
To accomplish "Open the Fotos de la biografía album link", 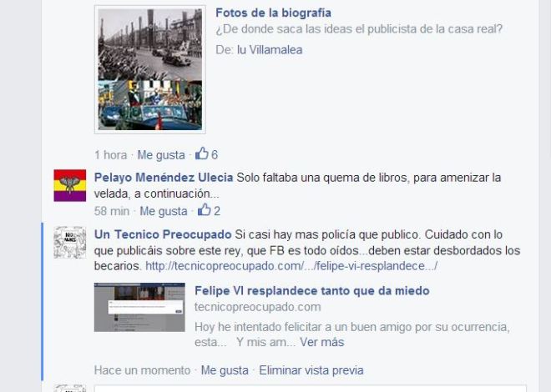I will (273, 13).
